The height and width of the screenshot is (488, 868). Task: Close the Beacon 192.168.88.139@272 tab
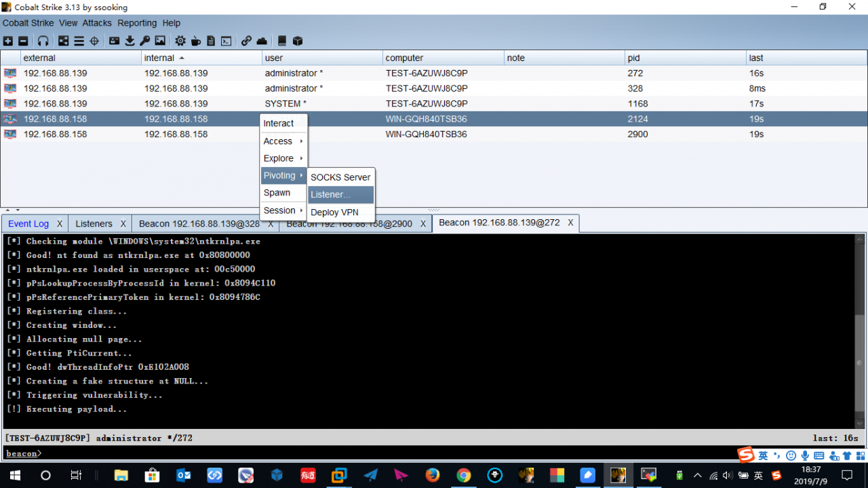[x=571, y=223]
